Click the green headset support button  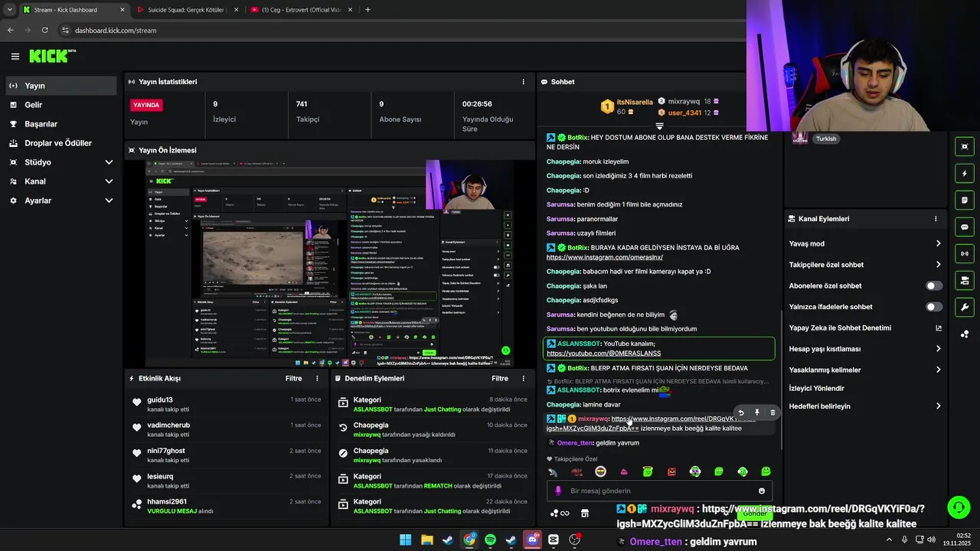click(x=959, y=507)
